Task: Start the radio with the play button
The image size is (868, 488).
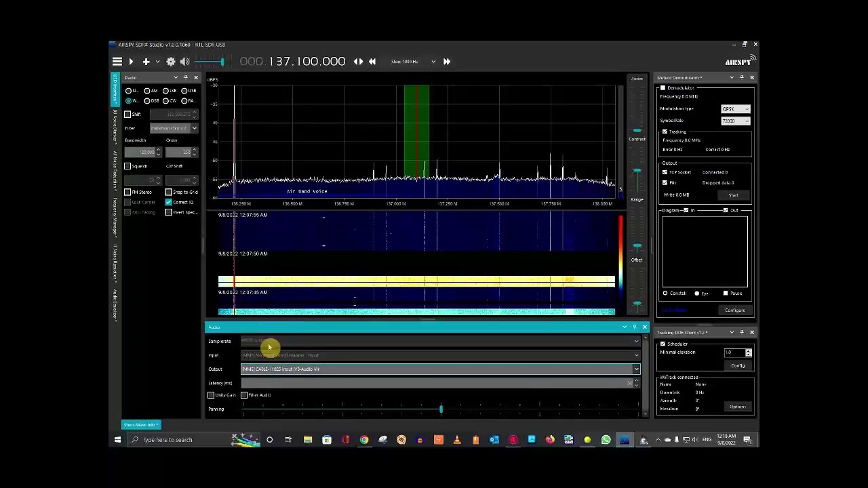Action: click(x=132, y=62)
